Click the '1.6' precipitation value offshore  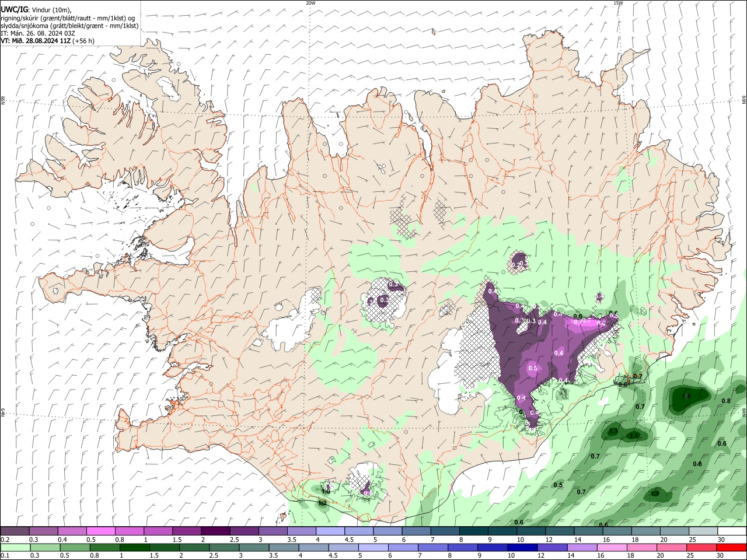click(686, 397)
